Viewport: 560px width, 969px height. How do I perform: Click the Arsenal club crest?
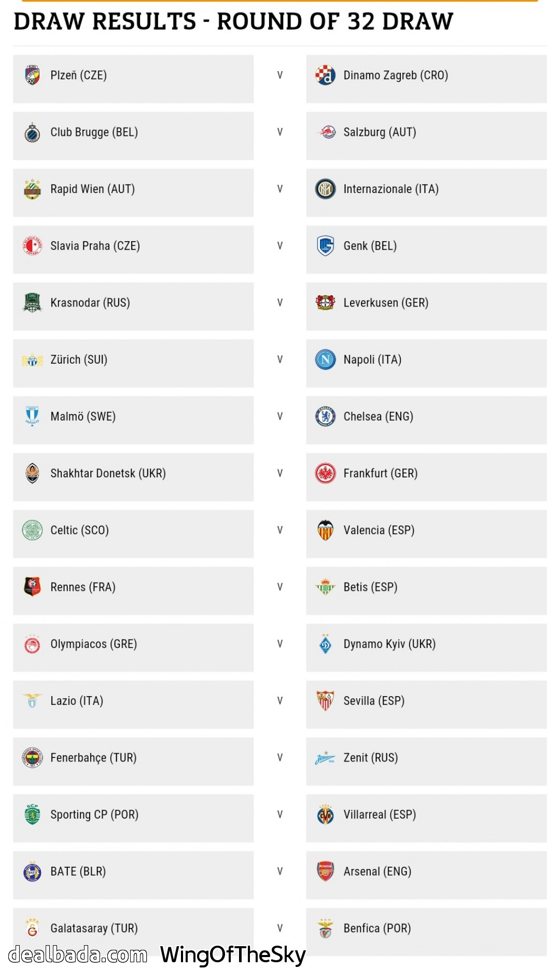325,871
